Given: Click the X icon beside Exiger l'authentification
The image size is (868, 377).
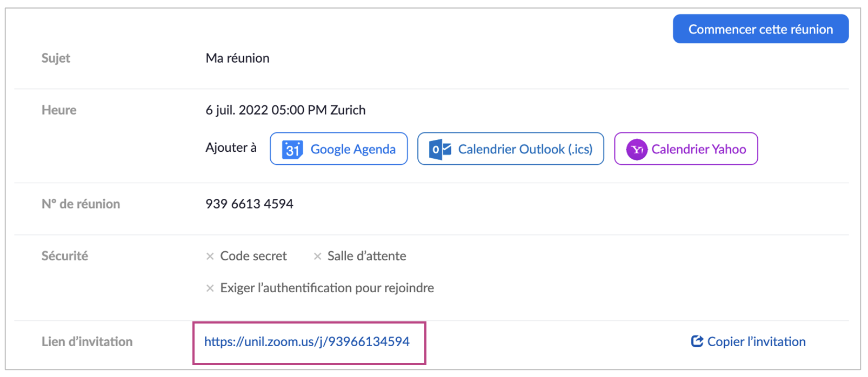Looking at the screenshot, I should 210,288.
